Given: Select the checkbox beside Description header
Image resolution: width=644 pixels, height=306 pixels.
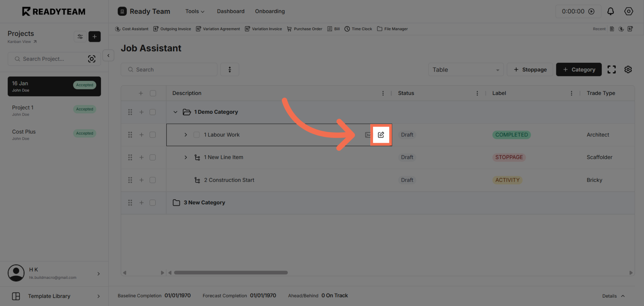Looking at the screenshot, I should coord(153,93).
